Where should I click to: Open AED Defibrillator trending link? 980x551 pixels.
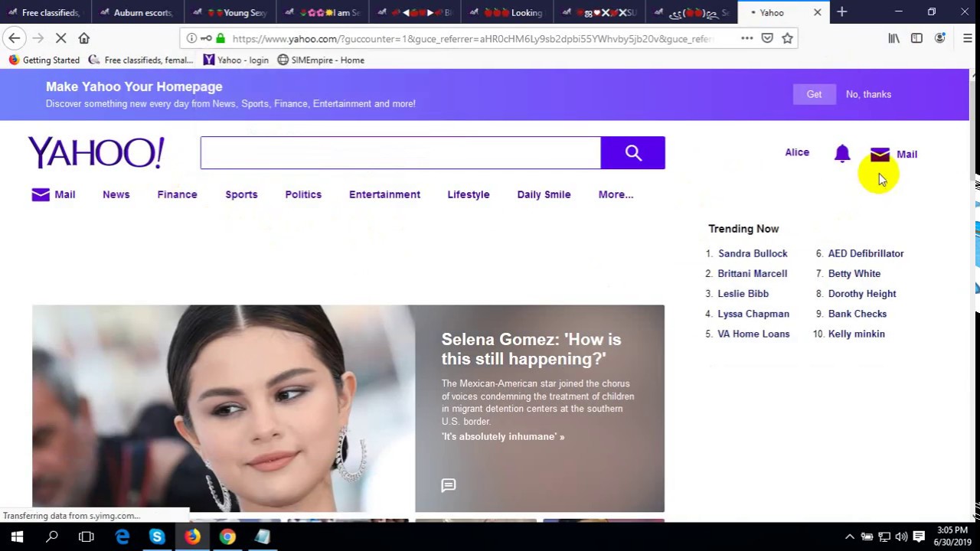[866, 253]
